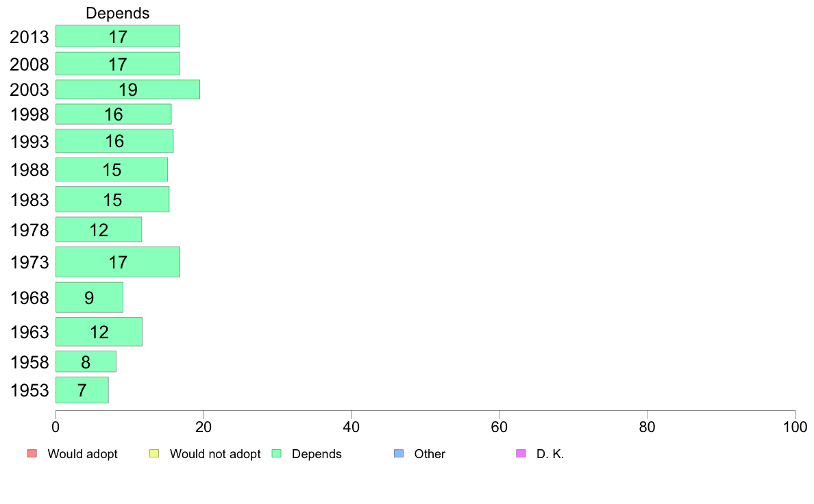Image resolution: width=814 pixels, height=504 pixels.
Task: Click the 2003 bar with value 19
Action: coord(127,90)
